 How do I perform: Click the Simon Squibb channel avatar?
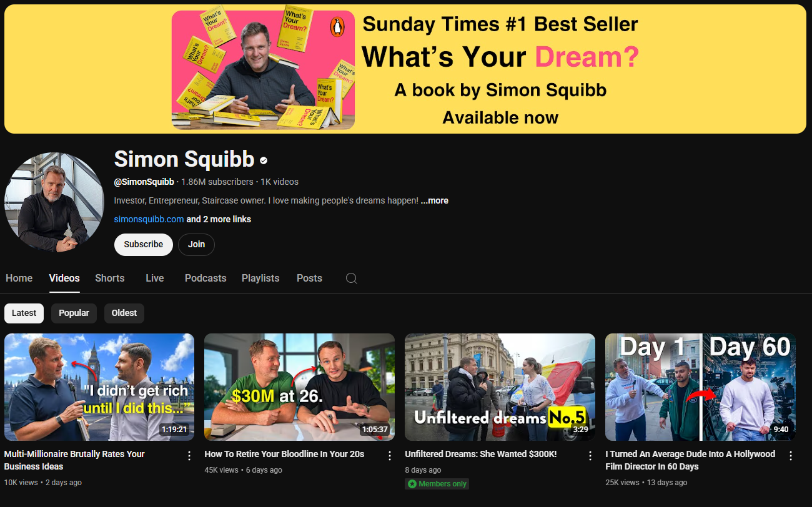54,202
